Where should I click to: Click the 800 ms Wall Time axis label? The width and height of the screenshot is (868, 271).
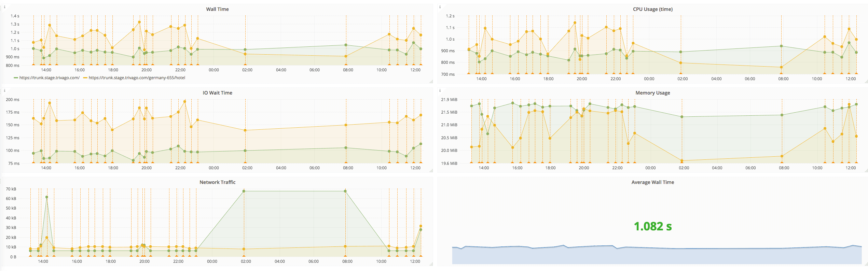(13, 66)
